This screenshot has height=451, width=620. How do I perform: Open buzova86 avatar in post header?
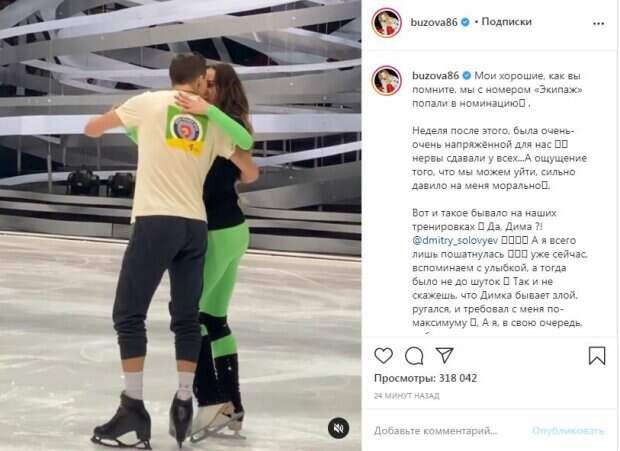pyautogui.click(x=386, y=23)
